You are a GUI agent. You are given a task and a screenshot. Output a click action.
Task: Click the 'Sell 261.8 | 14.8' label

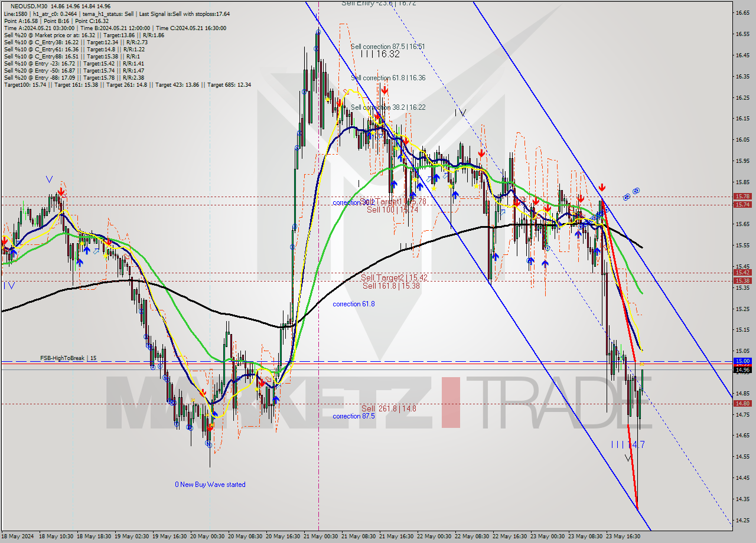pos(389,408)
